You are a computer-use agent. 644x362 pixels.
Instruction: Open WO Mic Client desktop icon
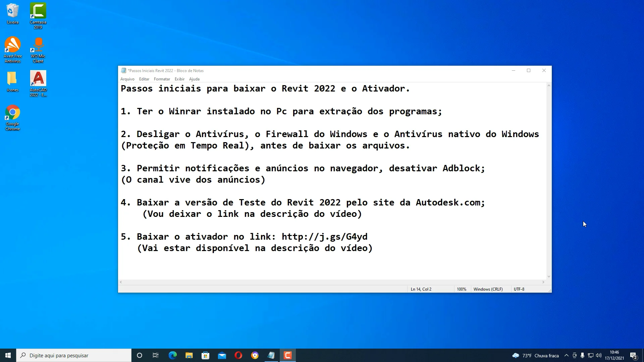click(x=38, y=50)
